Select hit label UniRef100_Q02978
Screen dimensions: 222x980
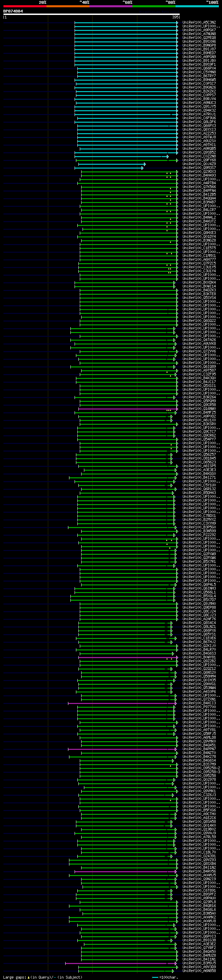(x=199, y=780)
